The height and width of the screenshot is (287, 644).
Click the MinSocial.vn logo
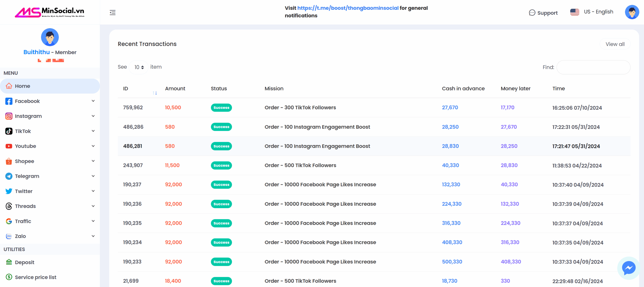tap(50, 12)
